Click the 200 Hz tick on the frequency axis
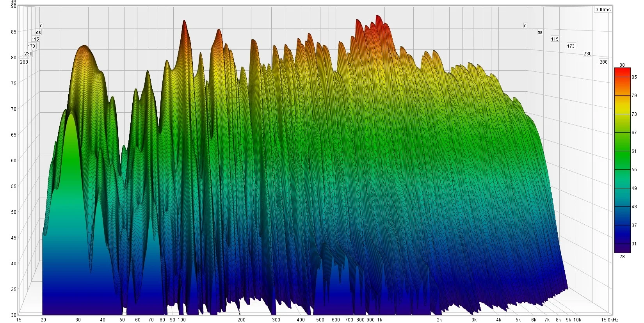This screenshot has height=323, width=644. pyautogui.click(x=241, y=320)
